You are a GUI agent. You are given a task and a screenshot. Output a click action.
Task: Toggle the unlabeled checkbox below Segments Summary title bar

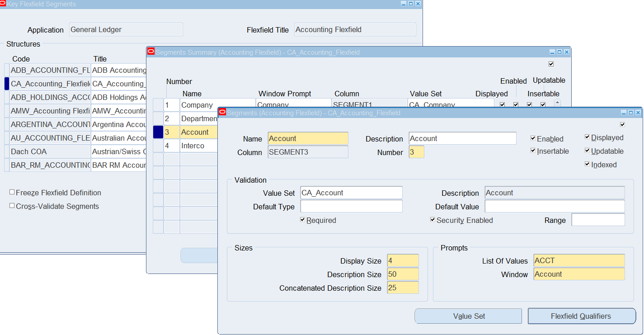point(551,64)
